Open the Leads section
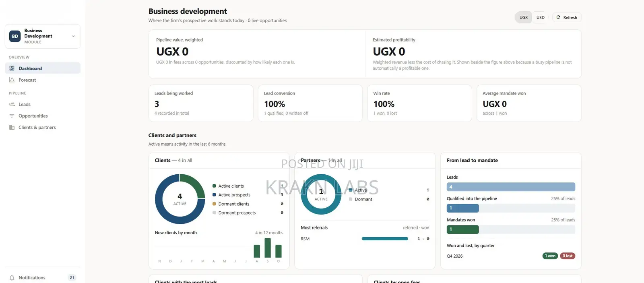 (x=43, y=104)
